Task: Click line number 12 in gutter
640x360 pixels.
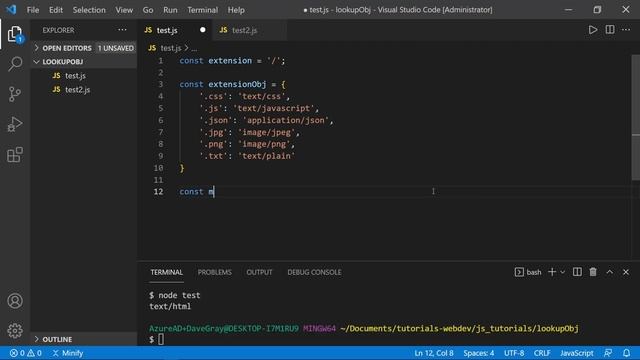Action: pyautogui.click(x=158, y=192)
